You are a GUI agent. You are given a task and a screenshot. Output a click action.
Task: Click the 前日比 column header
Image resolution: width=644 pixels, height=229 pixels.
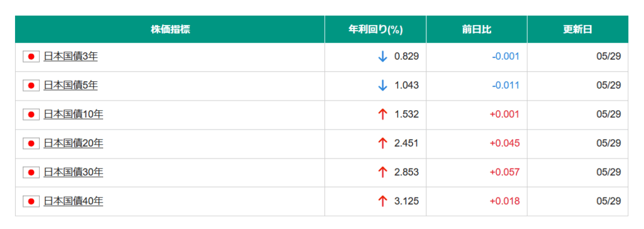(x=477, y=30)
